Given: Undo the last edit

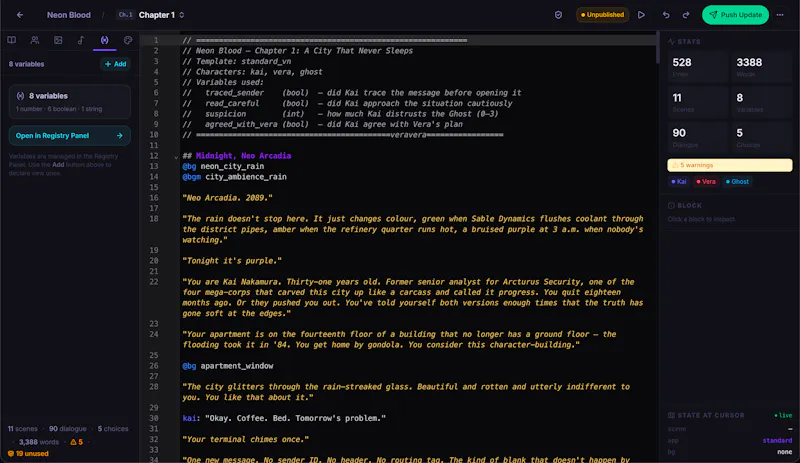Looking at the screenshot, I should point(666,15).
